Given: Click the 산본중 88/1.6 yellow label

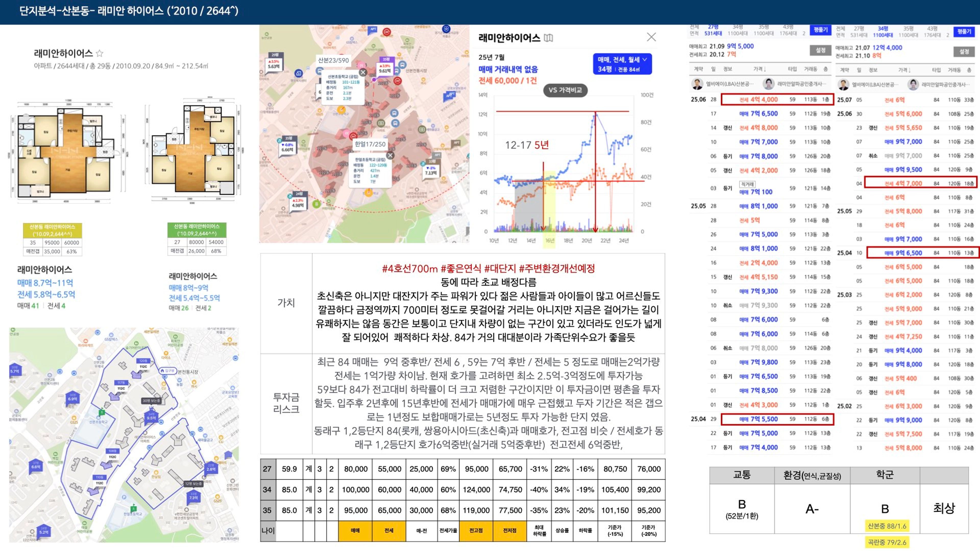Looking at the screenshot, I should (x=887, y=526).
